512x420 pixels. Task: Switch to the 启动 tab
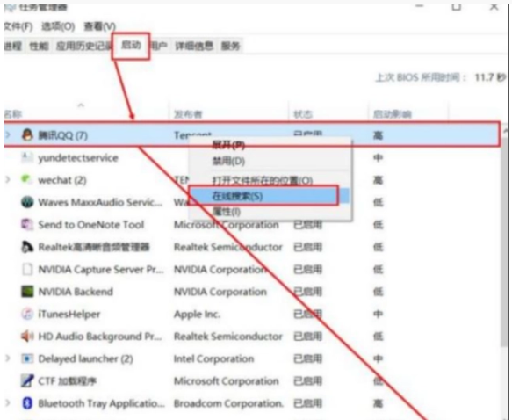[131, 45]
